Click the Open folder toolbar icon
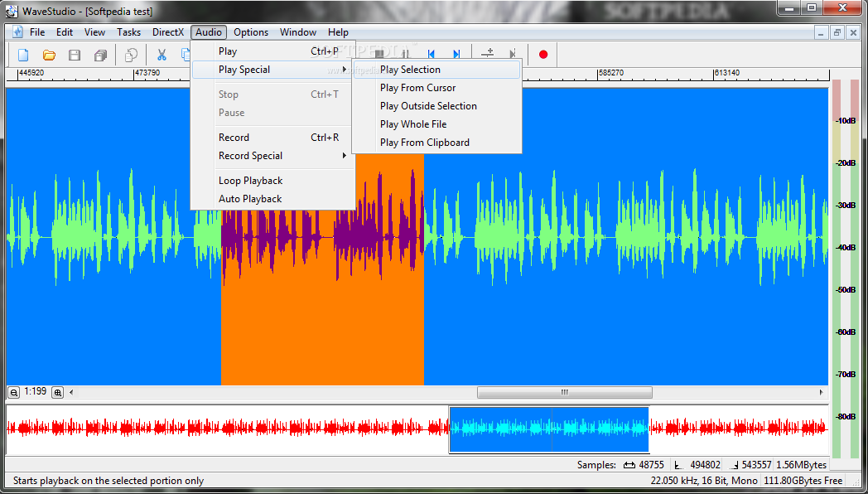 [49, 55]
